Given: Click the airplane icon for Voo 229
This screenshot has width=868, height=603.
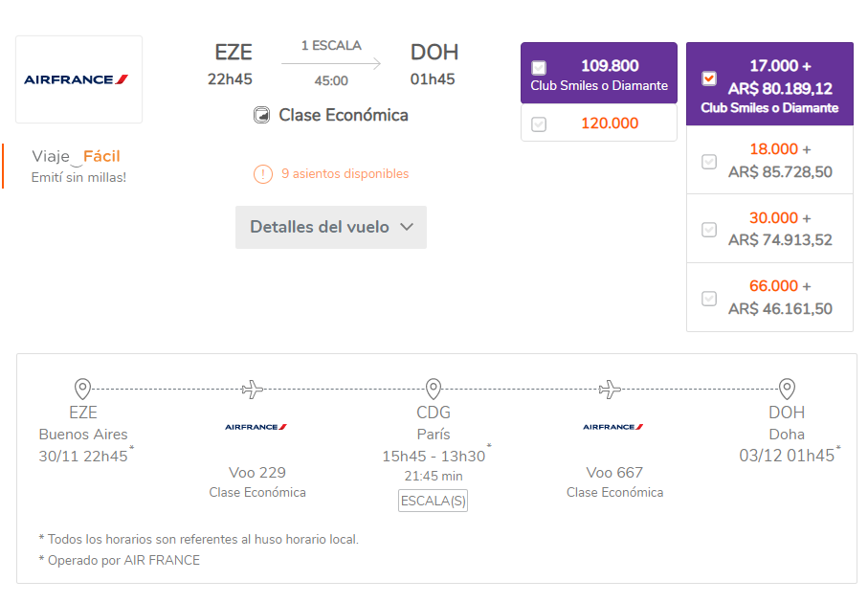Looking at the screenshot, I should click(x=253, y=390).
